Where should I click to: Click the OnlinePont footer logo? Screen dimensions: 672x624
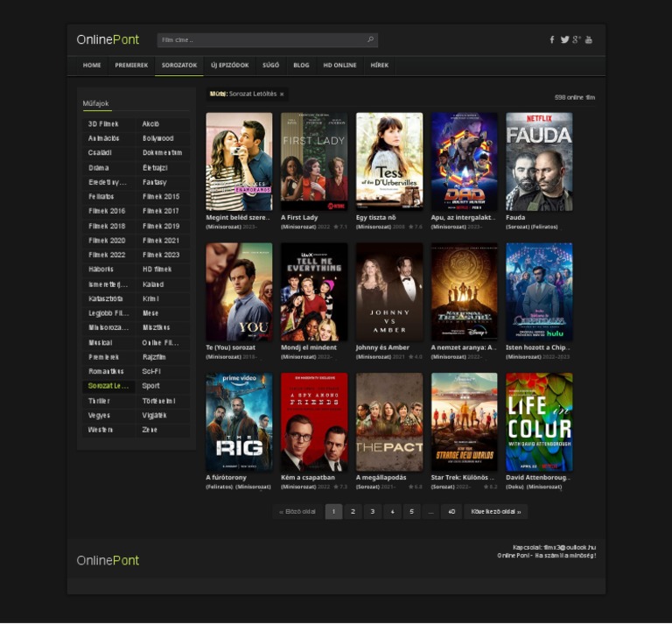coord(108,560)
